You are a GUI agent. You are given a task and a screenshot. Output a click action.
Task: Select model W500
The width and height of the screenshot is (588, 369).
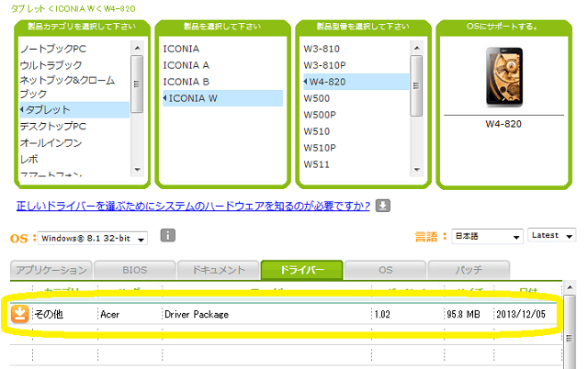[317, 98]
